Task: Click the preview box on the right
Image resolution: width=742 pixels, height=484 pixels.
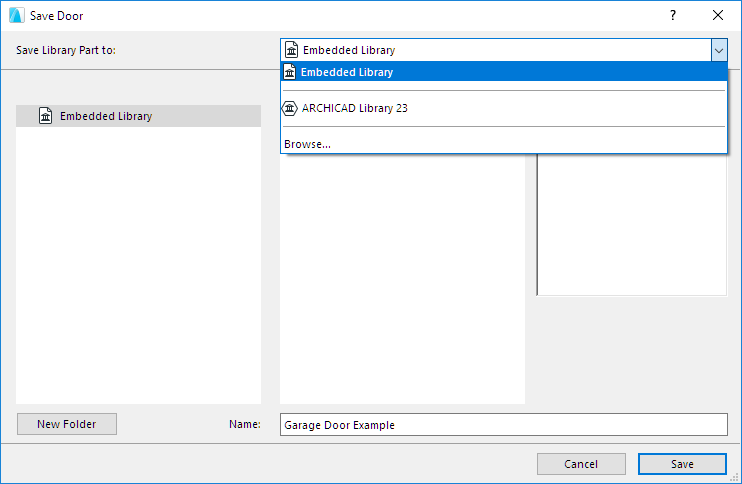Action: (632, 225)
